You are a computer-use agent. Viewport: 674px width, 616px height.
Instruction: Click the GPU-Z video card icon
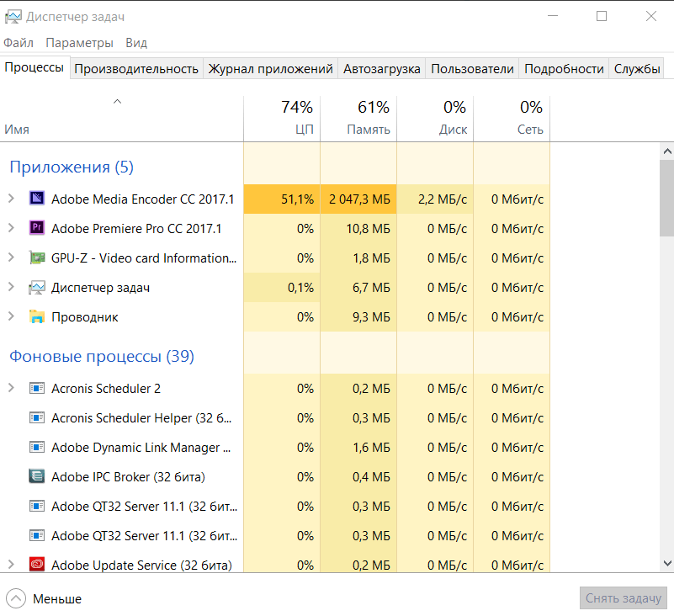coord(36,258)
